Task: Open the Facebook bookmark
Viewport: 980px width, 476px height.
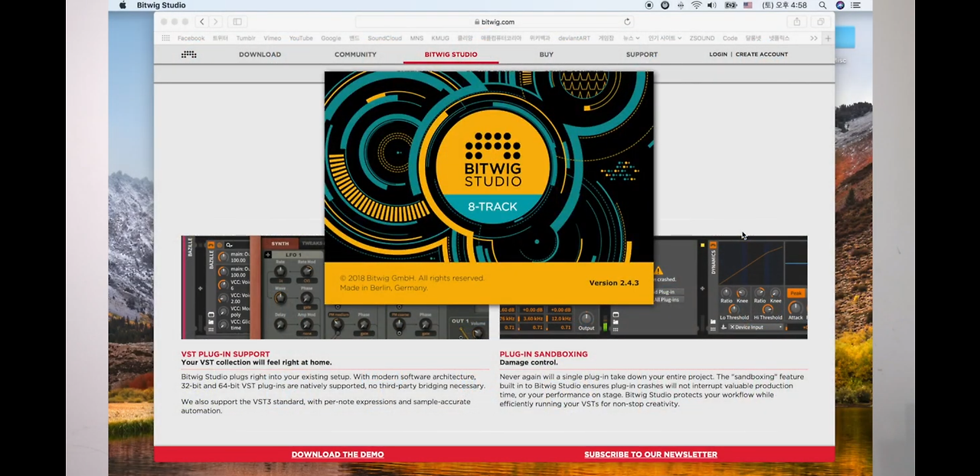Action: pyautogui.click(x=191, y=38)
